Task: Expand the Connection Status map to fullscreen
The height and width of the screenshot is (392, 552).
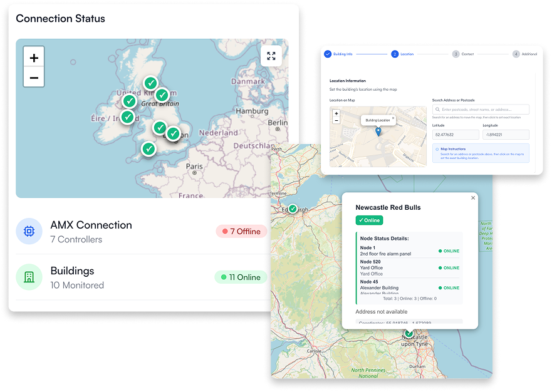Action: click(x=271, y=56)
